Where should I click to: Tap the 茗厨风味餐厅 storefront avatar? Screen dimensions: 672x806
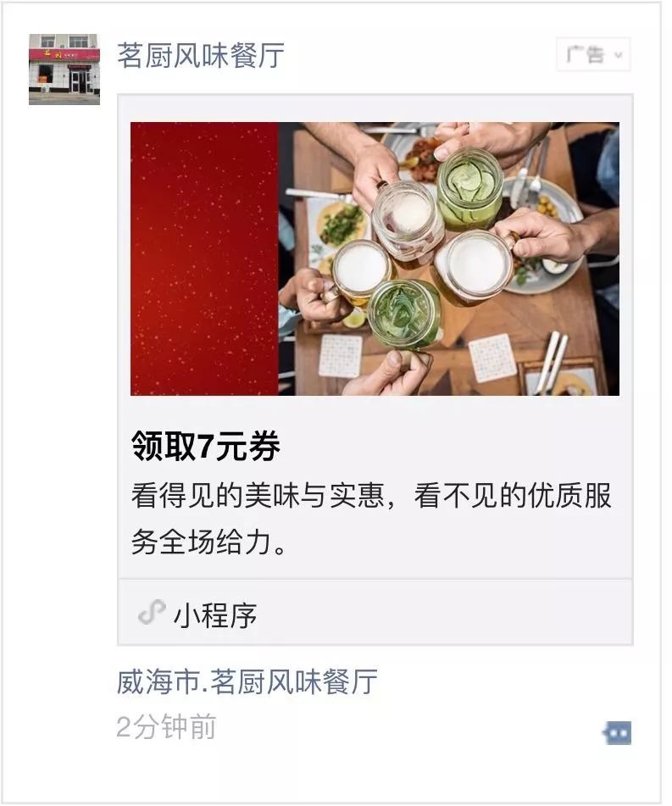click(x=64, y=69)
